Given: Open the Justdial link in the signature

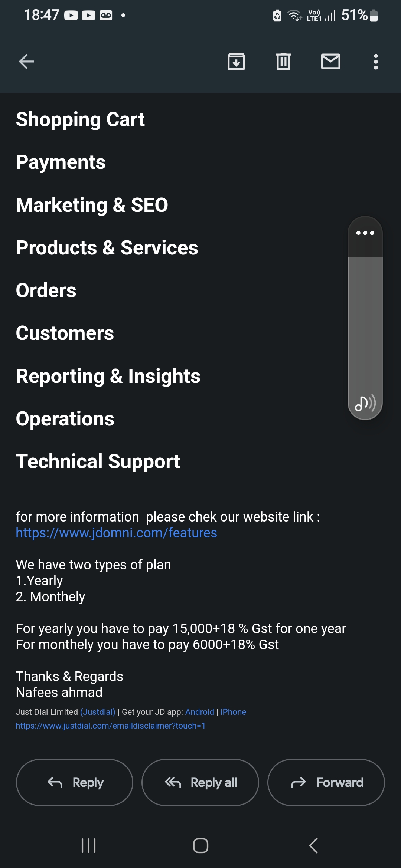Looking at the screenshot, I should coord(98,712).
